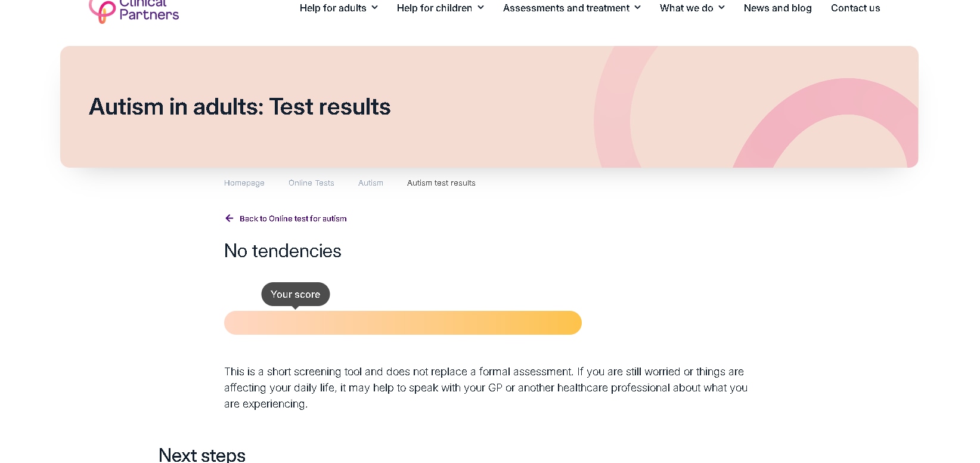Select the Autism breadcrumb link
Image resolution: width=980 pixels, height=463 pixels.
pyautogui.click(x=371, y=183)
